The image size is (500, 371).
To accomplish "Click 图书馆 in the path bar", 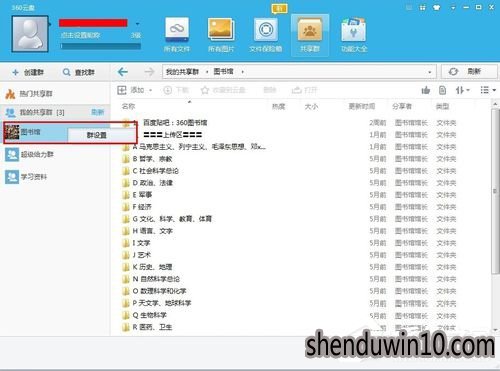I will point(223,72).
